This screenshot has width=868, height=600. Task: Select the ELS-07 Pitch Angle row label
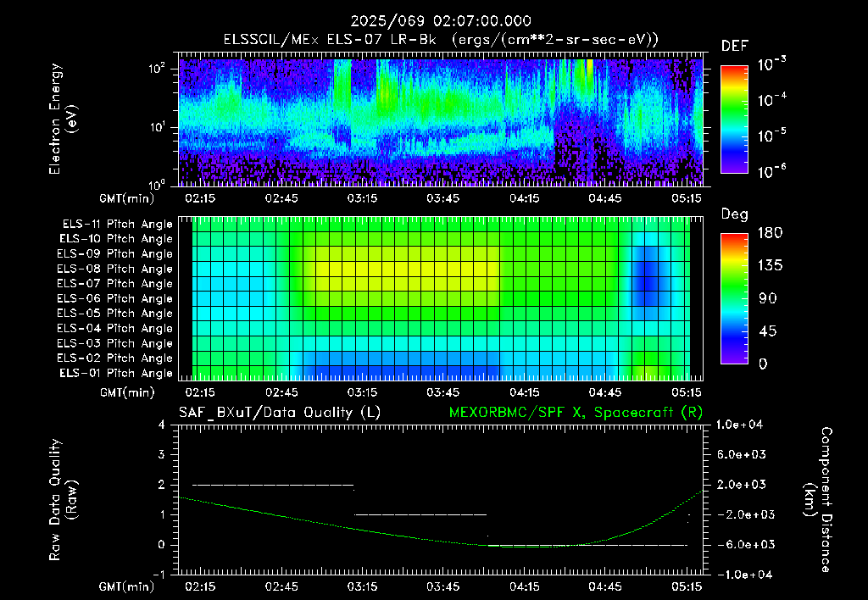pos(115,284)
